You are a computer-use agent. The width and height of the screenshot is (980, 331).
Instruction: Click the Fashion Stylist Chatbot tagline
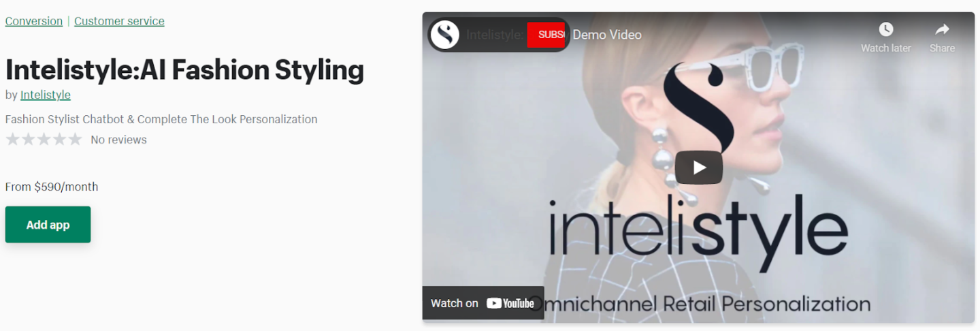point(161,119)
